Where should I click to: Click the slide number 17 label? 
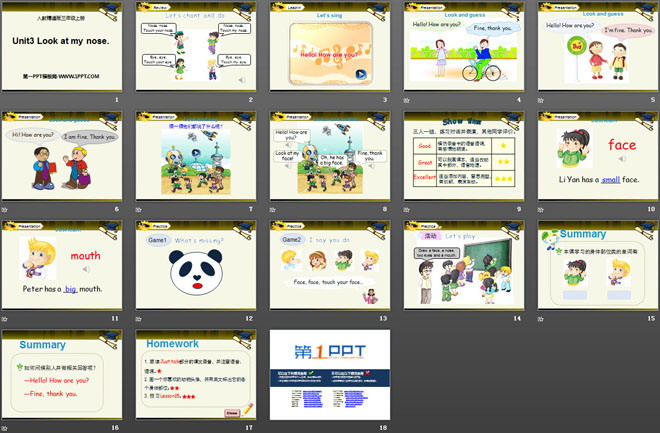click(x=249, y=428)
